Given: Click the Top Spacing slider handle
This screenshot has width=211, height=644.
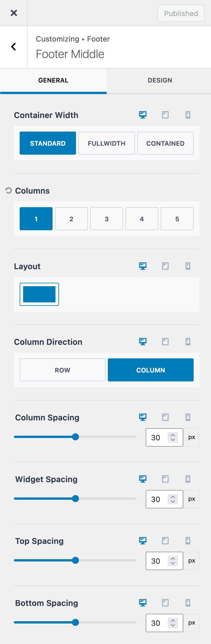Looking at the screenshot, I should pos(76,560).
